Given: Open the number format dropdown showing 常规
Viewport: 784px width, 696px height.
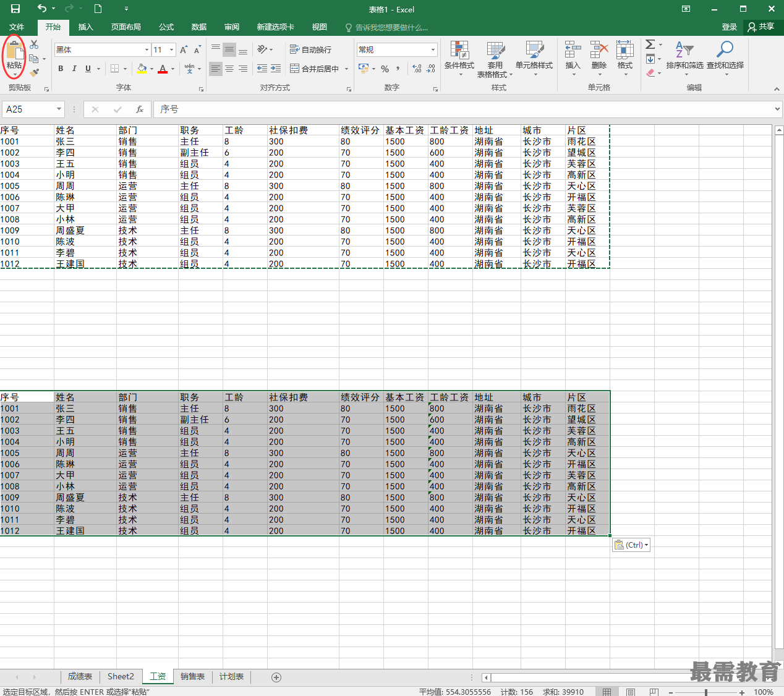Looking at the screenshot, I should (432, 49).
